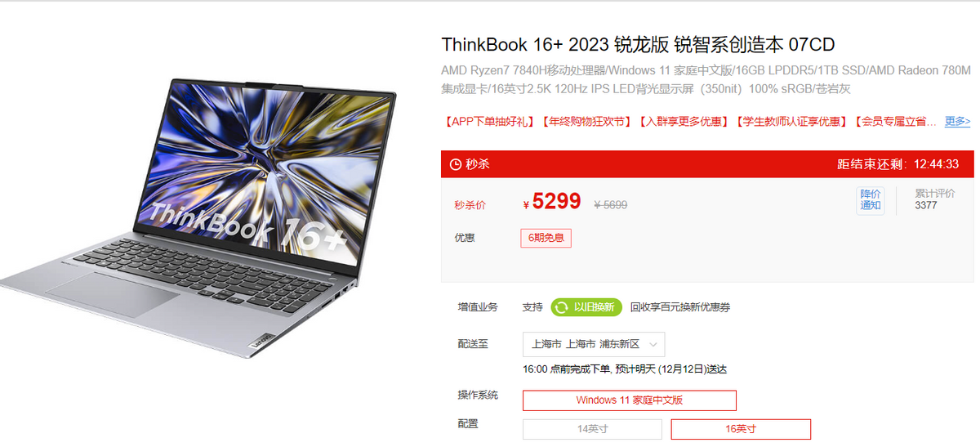Select the 16英寸 configuration option
Image resolution: width=980 pixels, height=447 pixels.
click(741, 429)
